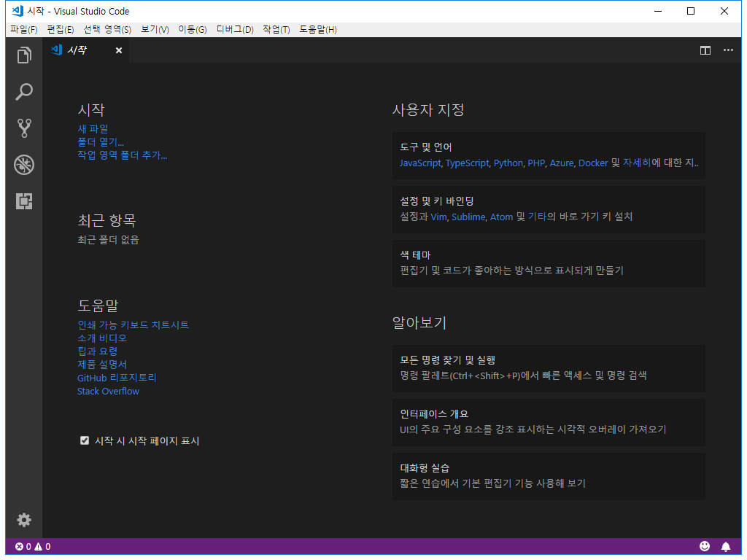Open the Stack Overflow link
The width and height of the screenshot is (747, 560).
pos(108,391)
